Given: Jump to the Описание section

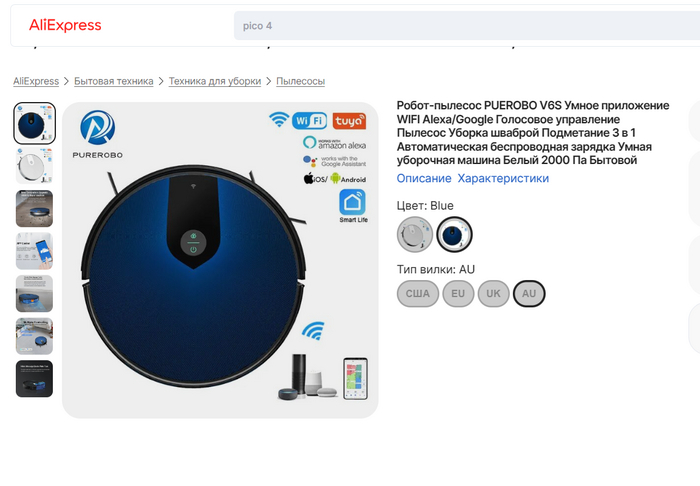Looking at the screenshot, I should tap(424, 179).
